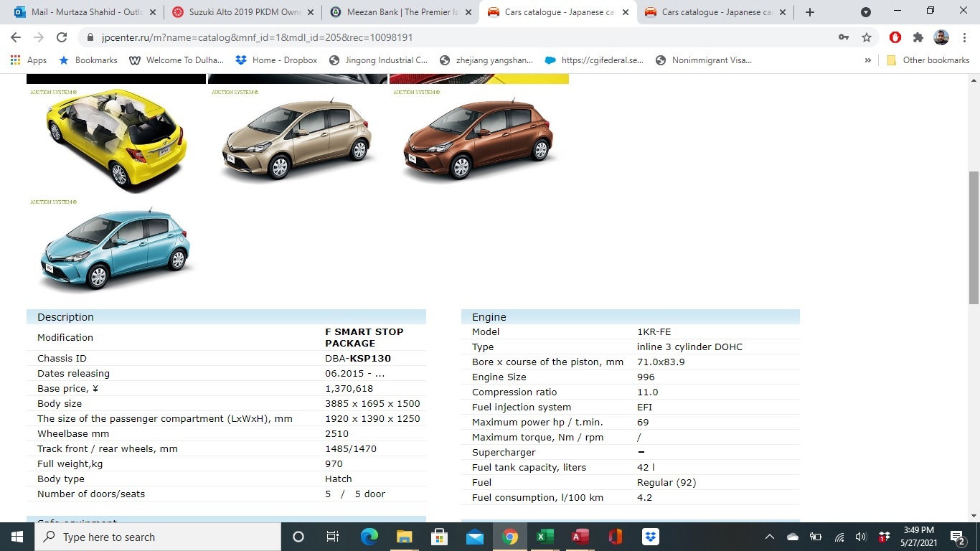Open Windows Start menu
The image size is (980, 551).
[x=17, y=537]
